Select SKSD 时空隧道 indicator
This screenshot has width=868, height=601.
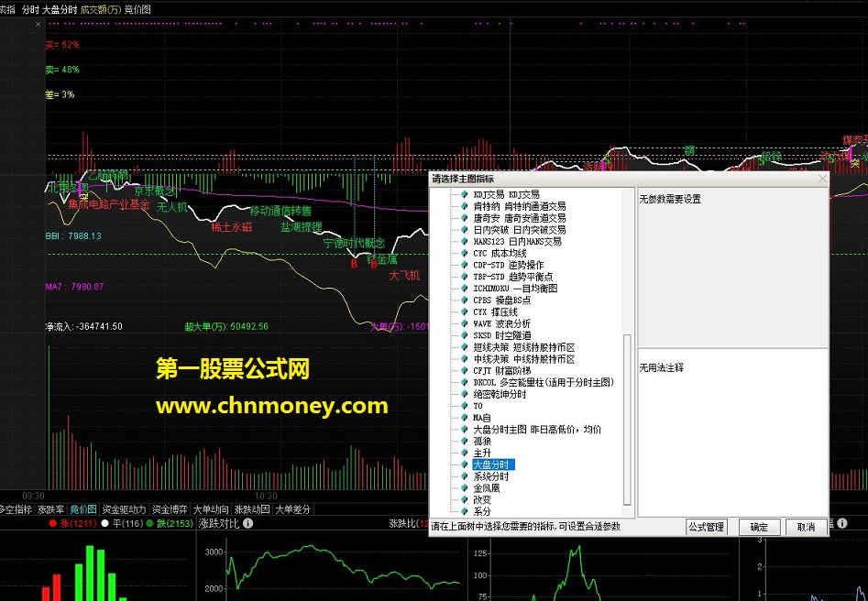pos(501,335)
